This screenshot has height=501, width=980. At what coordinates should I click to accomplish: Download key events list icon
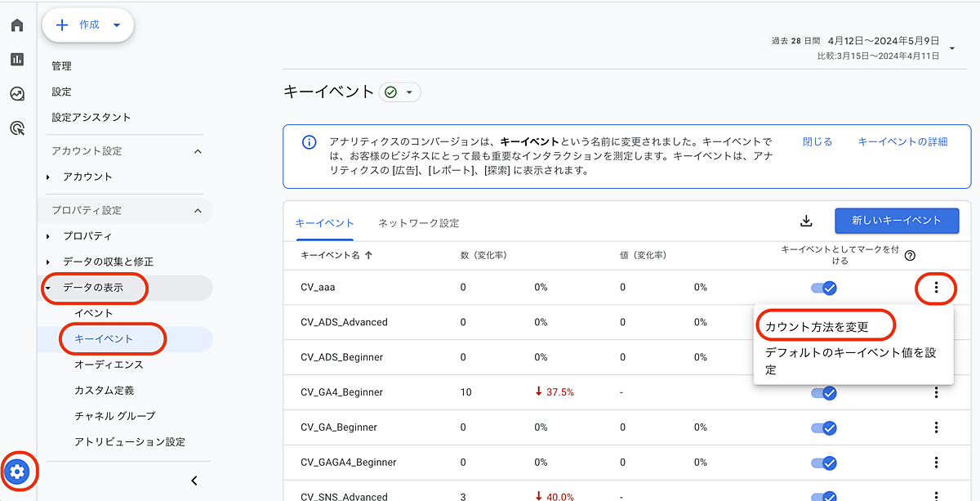pos(806,221)
